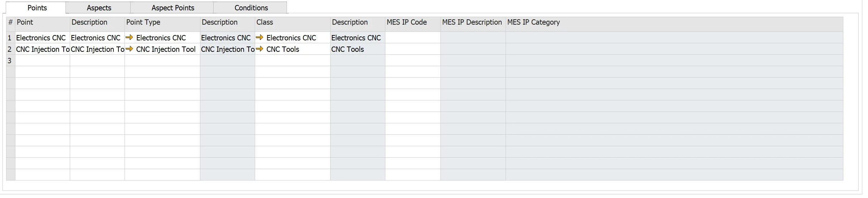Click the empty Point cell in row 3
This screenshot has width=868, height=198.
click(42, 61)
